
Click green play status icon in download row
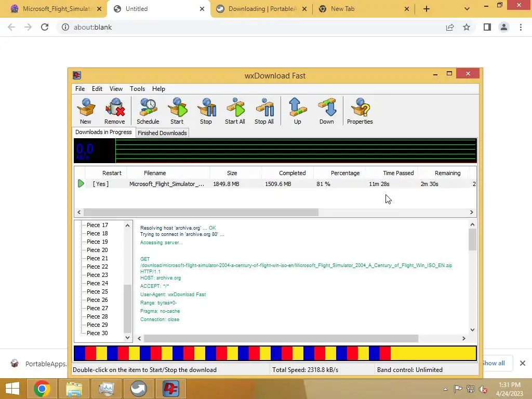81,183
